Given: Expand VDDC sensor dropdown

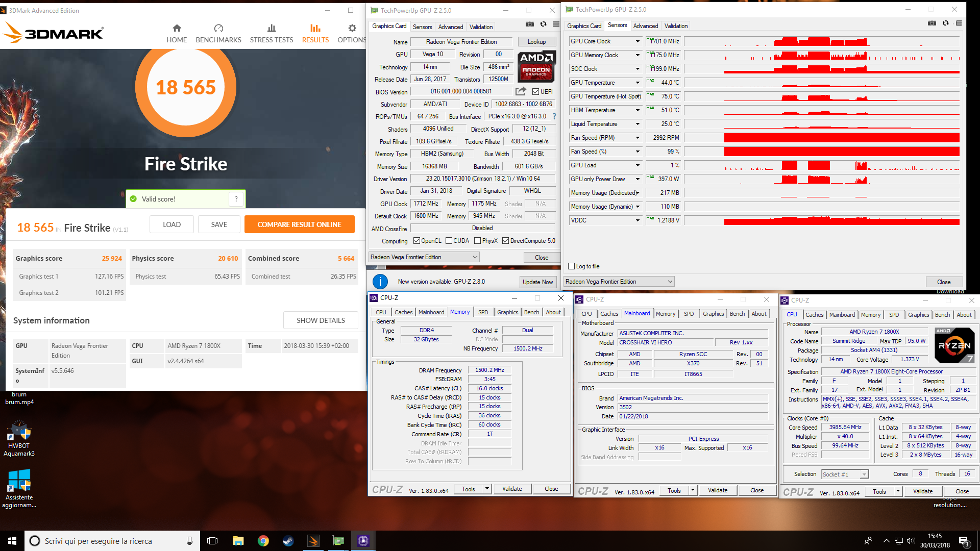Looking at the screenshot, I should pyautogui.click(x=638, y=220).
